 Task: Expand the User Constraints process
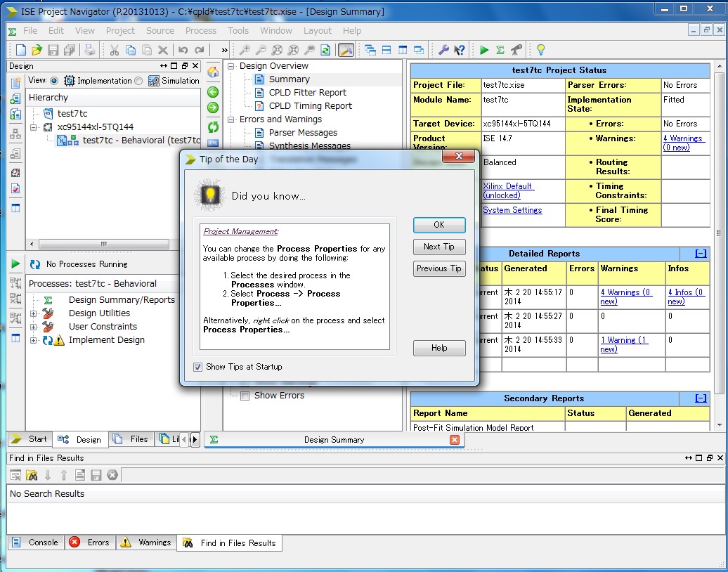pos(34,327)
